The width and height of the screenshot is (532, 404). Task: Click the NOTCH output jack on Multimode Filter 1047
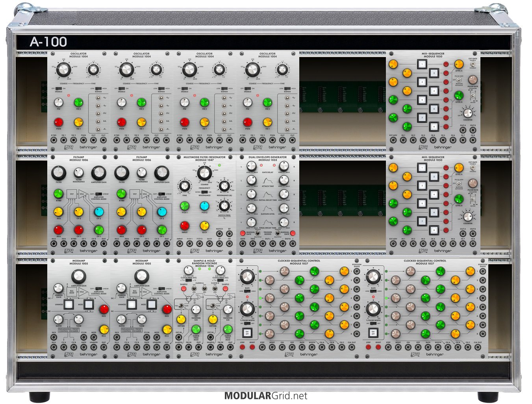tap(219, 234)
